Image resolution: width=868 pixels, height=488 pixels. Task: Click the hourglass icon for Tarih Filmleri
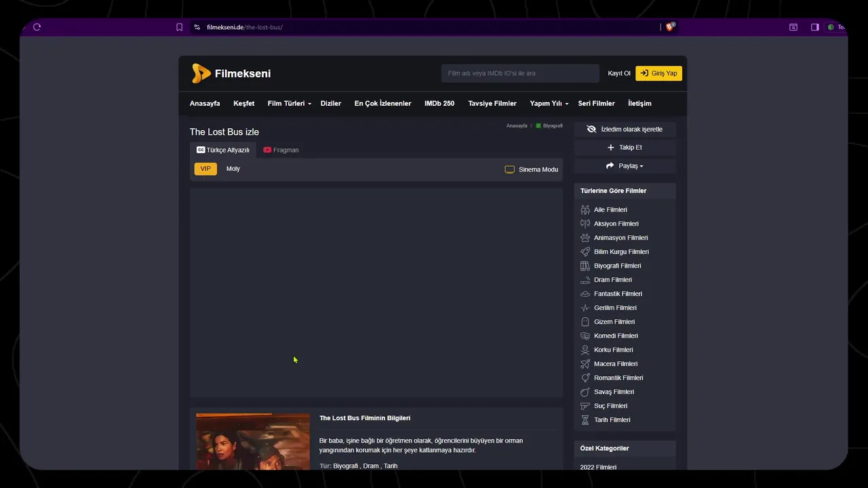click(585, 420)
